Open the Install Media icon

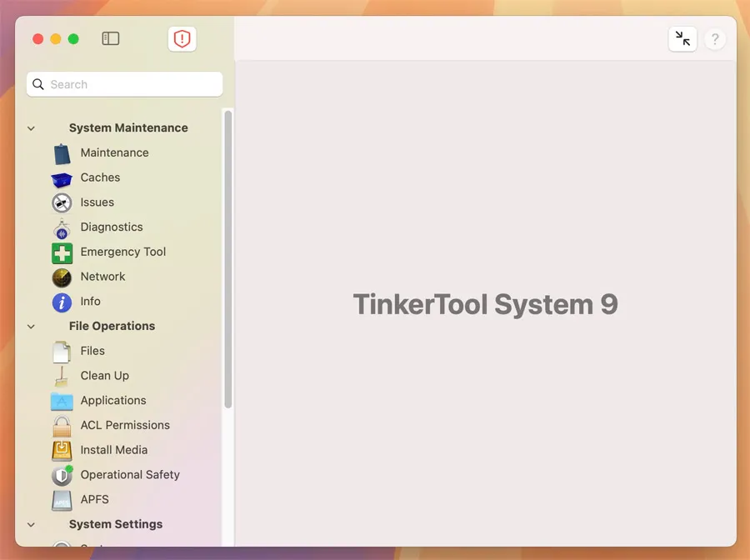tap(62, 450)
